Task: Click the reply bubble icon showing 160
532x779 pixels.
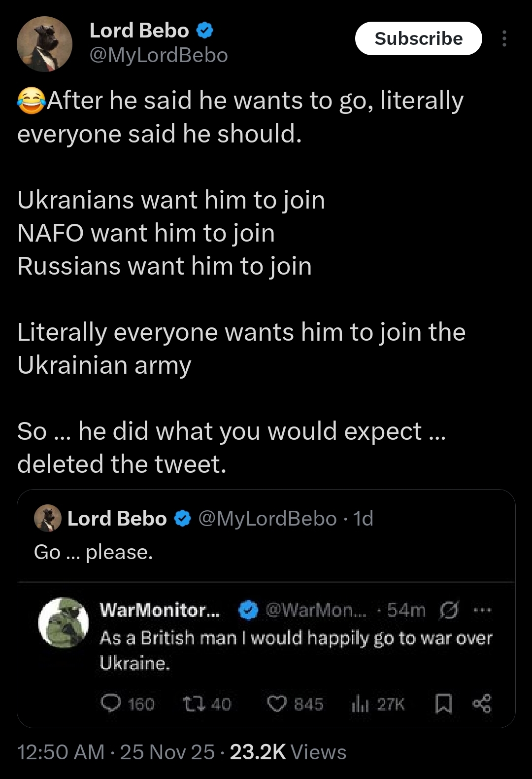Action: (x=111, y=704)
